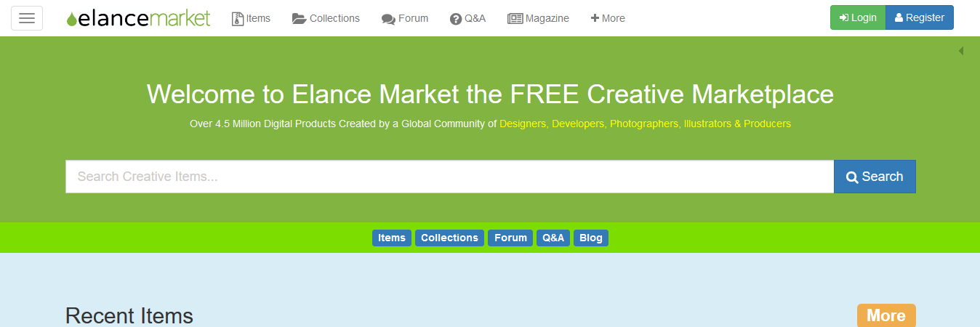Click the green Login button
Viewport: 980px width, 327px height.
tap(858, 17)
